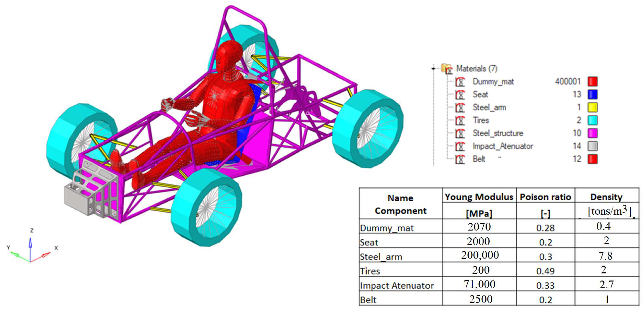Open the gray Impact_Atenuator color swatch
Viewport: 644px width, 312px height.
(x=592, y=146)
